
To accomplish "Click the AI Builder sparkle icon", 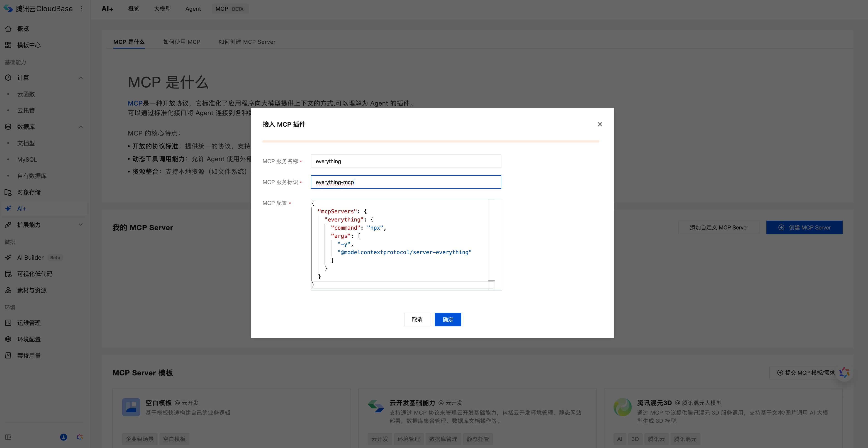I will pos(8,257).
